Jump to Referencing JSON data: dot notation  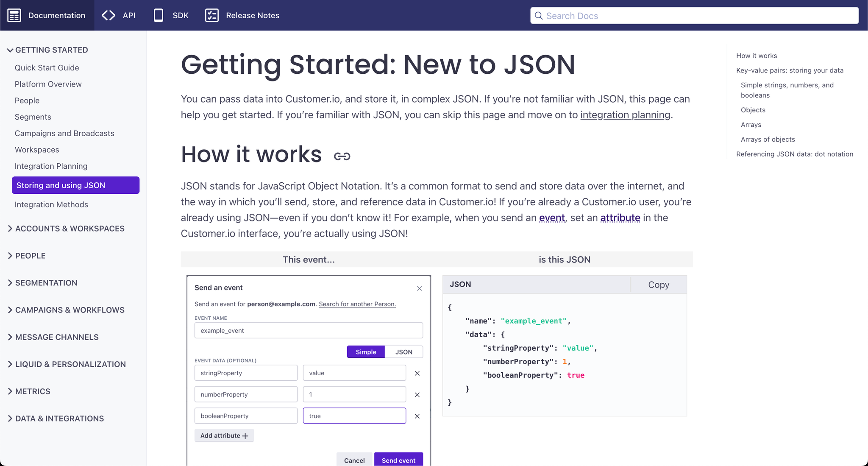tap(795, 154)
